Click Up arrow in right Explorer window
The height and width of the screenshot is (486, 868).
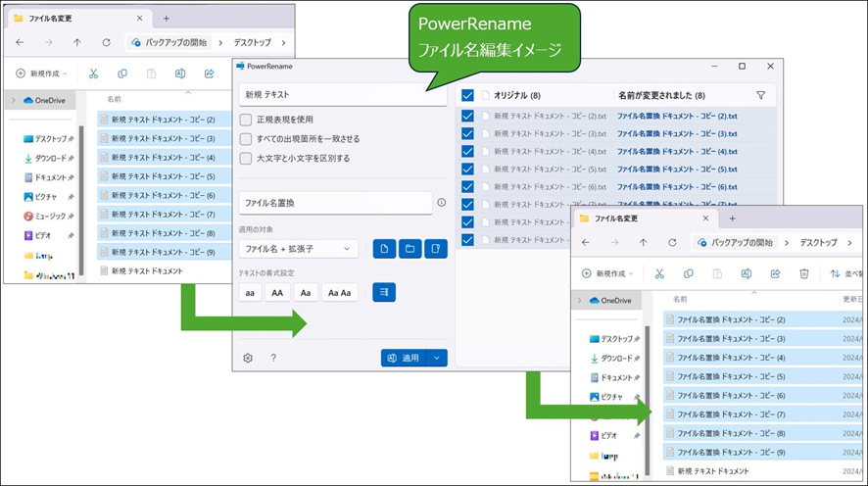click(x=643, y=242)
